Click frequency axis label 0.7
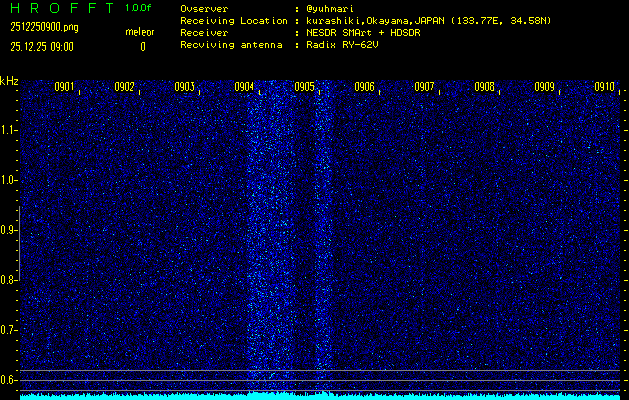 point(8,330)
